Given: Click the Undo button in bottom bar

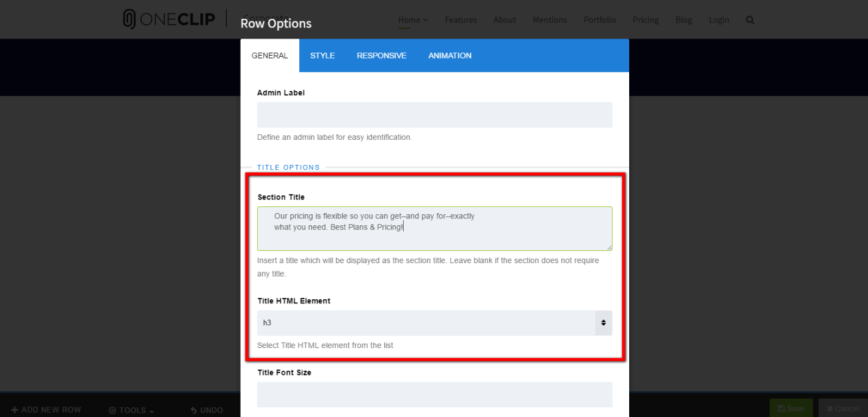Looking at the screenshot, I should point(206,410).
